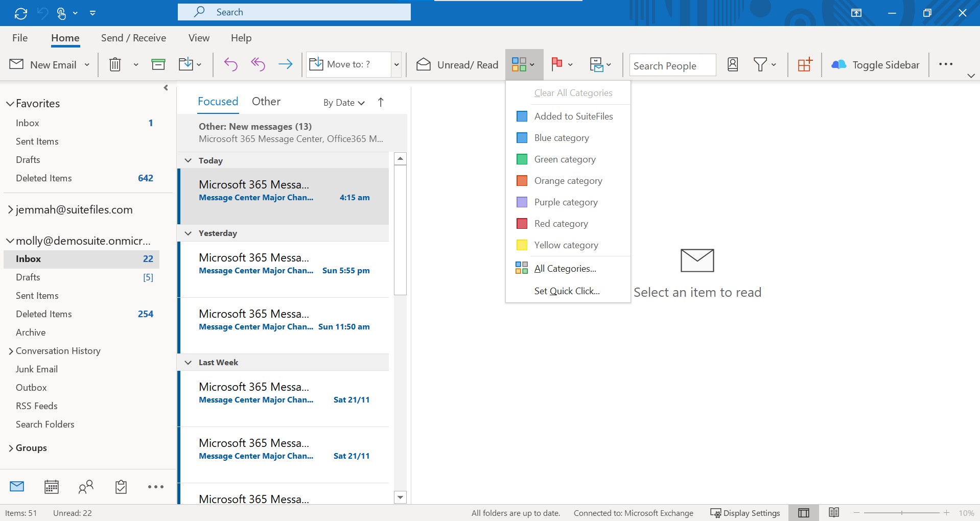The image size is (980, 521).
Task: Delete the selected message
Action: 114,64
